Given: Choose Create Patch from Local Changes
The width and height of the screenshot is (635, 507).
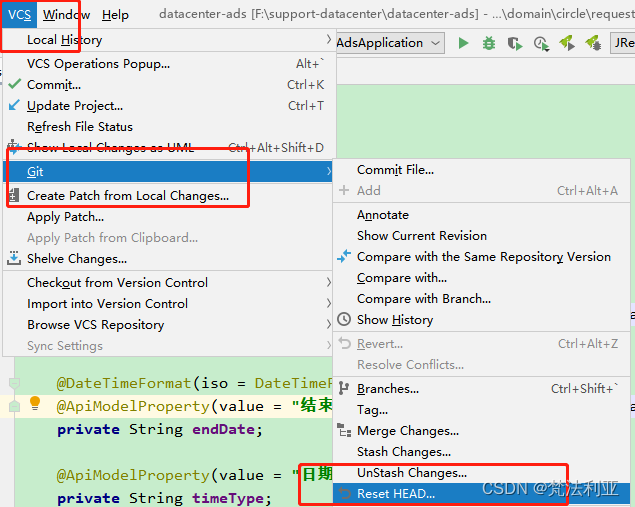Looking at the screenshot, I should (167, 196).
